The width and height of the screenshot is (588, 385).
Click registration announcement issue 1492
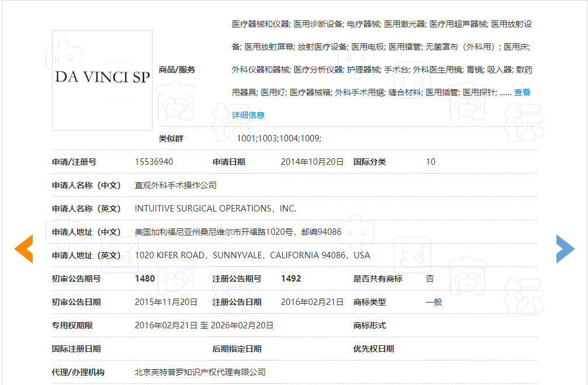291,279
